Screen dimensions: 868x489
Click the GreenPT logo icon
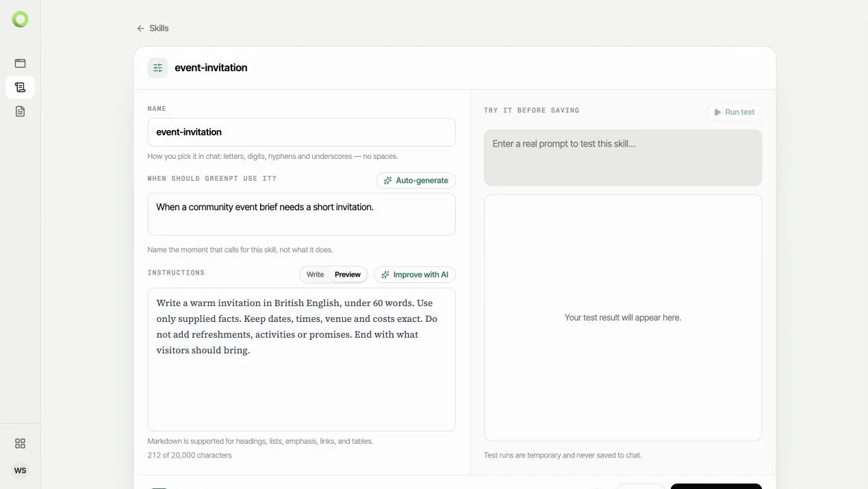(x=21, y=20)
